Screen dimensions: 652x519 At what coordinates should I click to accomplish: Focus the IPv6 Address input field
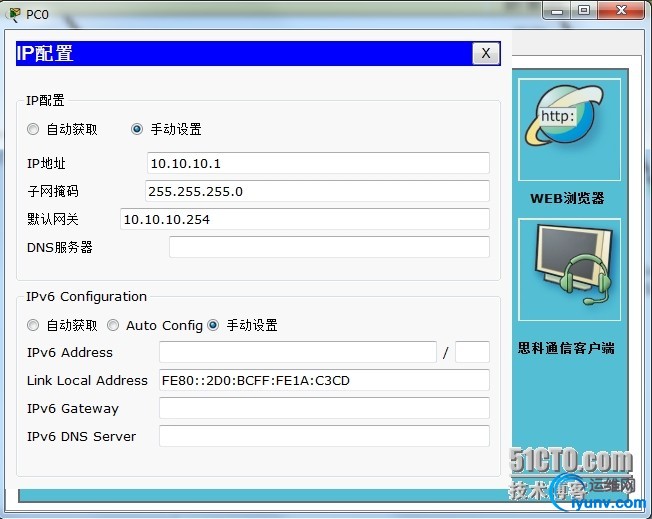[298, 352]
